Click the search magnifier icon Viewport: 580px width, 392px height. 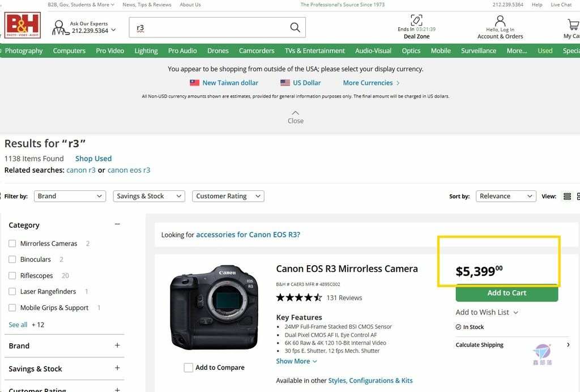click(x=295, y=27)
